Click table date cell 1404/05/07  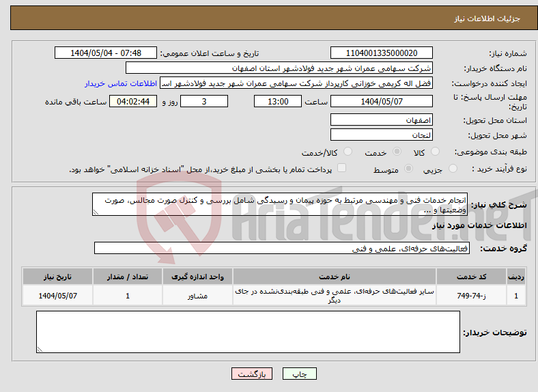pyautogui.click(x=57, y=295)
